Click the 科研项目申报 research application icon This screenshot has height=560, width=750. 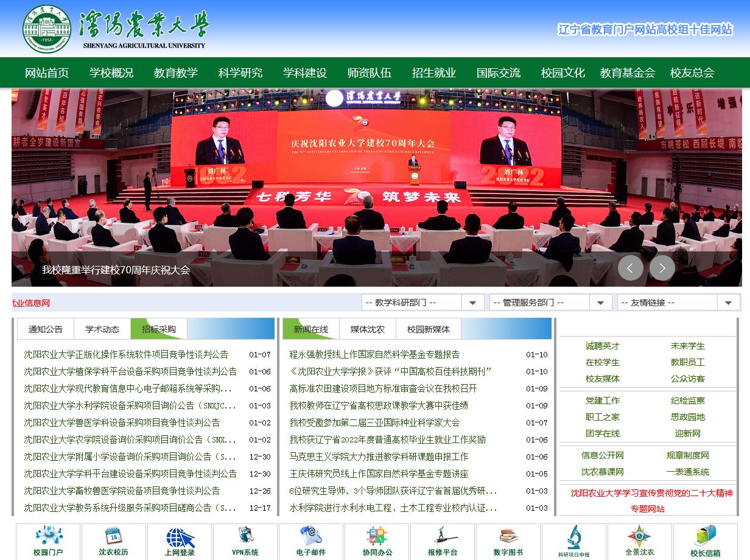[574, 541]
